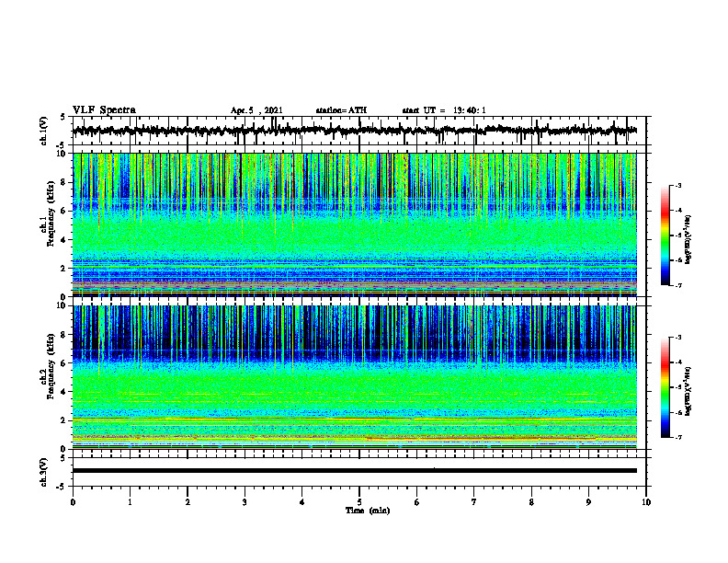Image resolution: width=728 pixels, height=563 pixels.
Task: Click the ch.1 waveform voltage trace panel
Action: [x=359, y=131]
